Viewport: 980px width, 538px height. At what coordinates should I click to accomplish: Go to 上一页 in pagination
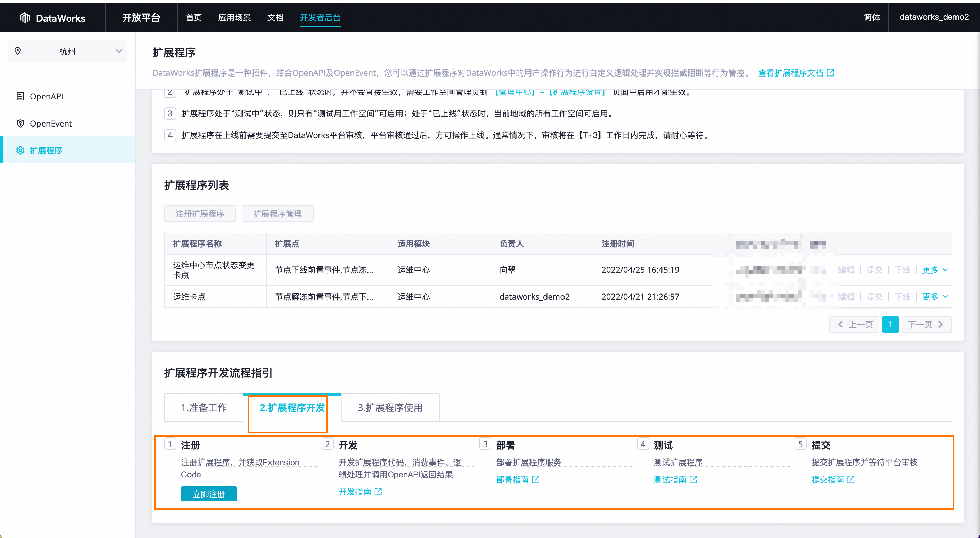tap(854, 324)
